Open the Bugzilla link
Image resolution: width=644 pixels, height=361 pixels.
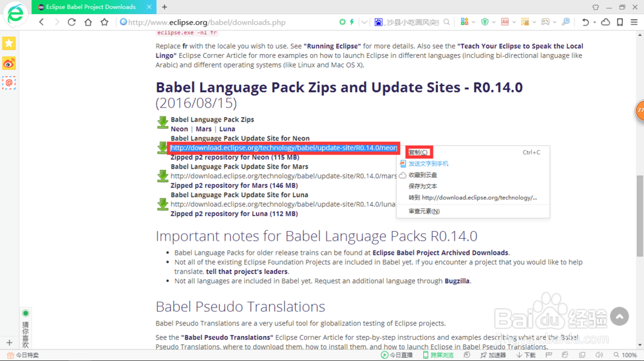tap(457, 281)
